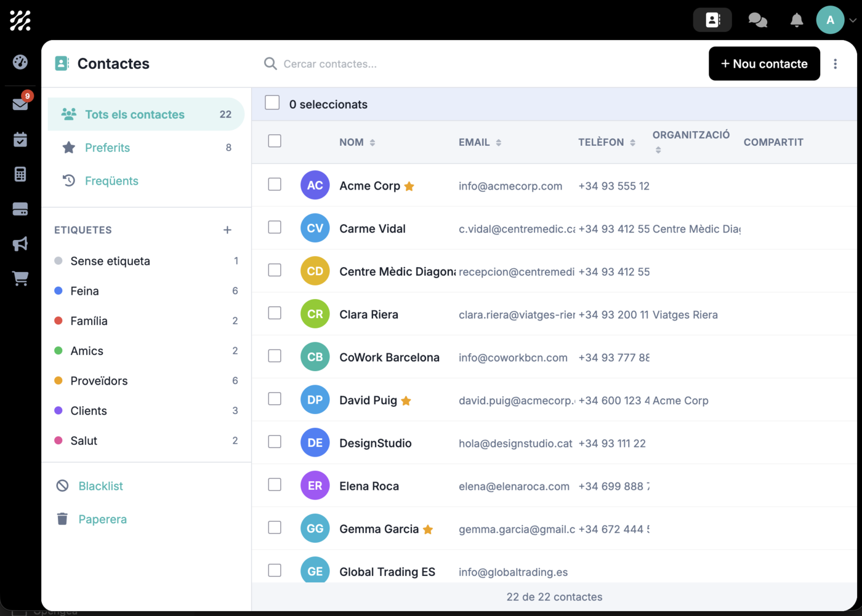This screenshot has width=862, height=616.
Task: Switch to the Preferits list
Action: click(x=108, y=148)
